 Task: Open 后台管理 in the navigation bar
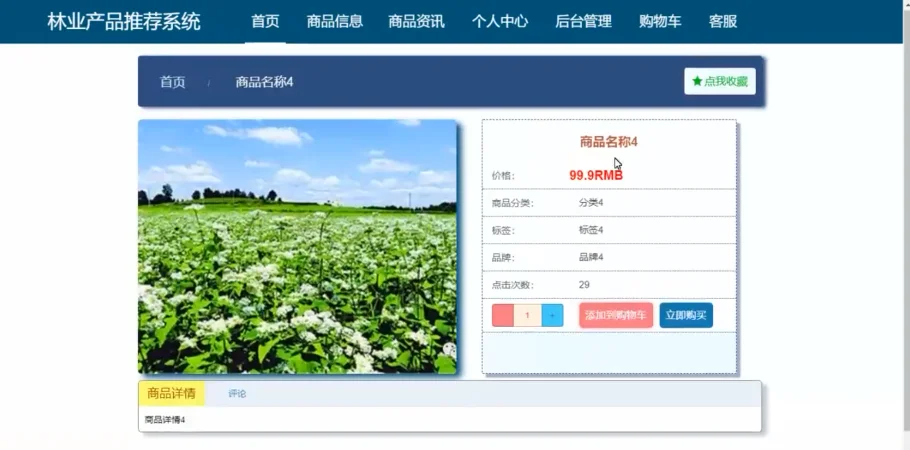[583, 21]
